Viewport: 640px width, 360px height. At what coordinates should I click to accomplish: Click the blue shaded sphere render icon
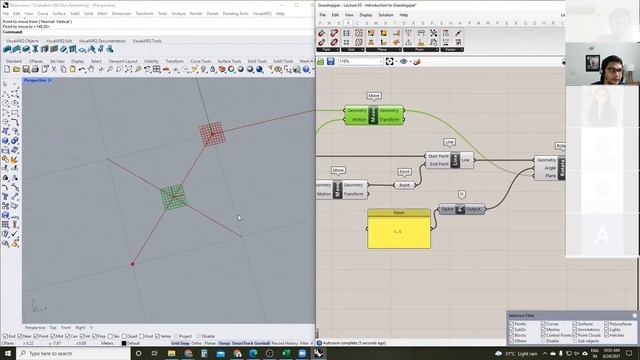[259, 69]
